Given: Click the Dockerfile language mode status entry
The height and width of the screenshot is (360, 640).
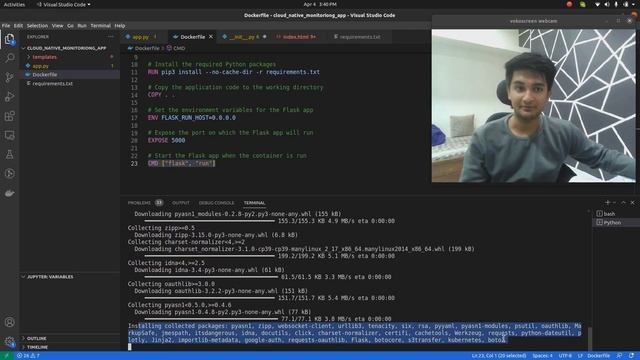Looking at the screenshot, I should (598, 356).
